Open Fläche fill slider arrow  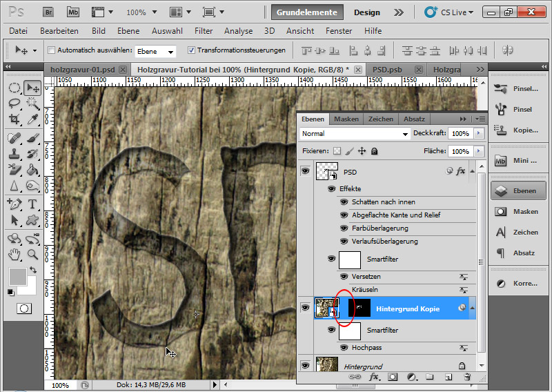click(478, 151)
